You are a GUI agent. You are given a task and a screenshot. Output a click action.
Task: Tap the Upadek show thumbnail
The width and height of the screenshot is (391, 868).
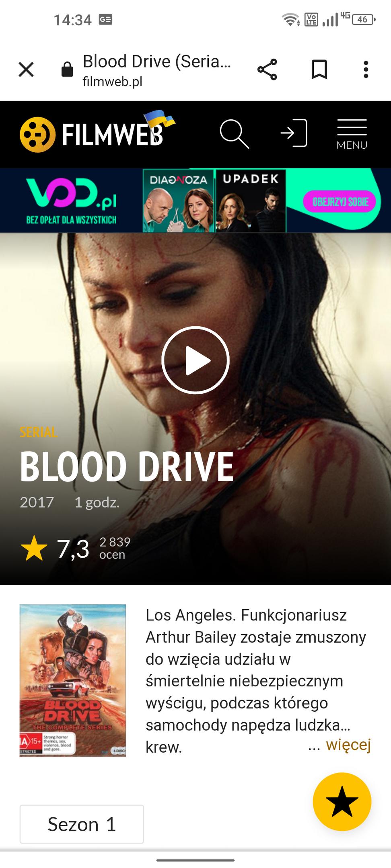(x=251, y=201)
